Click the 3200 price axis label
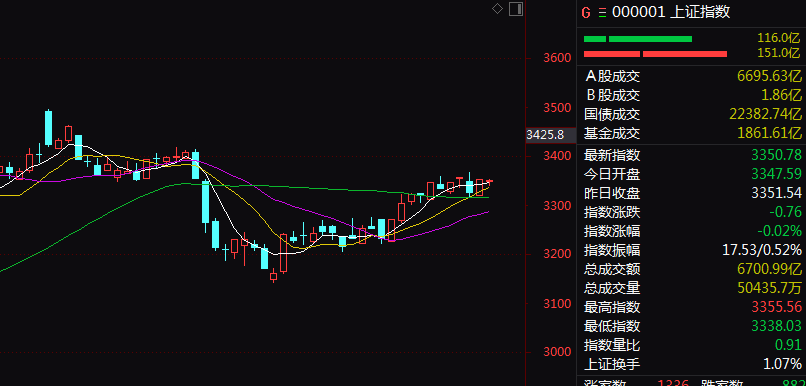 558,254
